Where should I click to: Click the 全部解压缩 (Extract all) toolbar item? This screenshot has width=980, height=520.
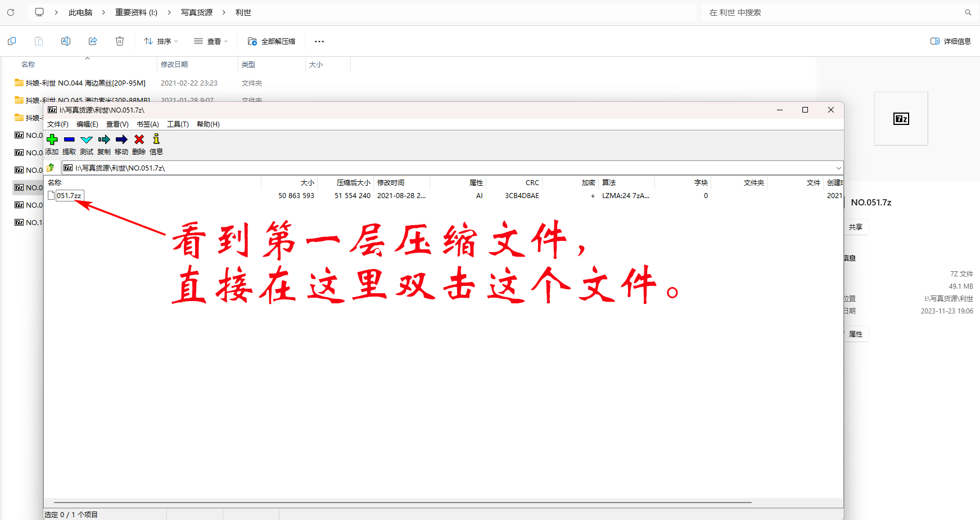pyautogui.click(x=272, y=41)
